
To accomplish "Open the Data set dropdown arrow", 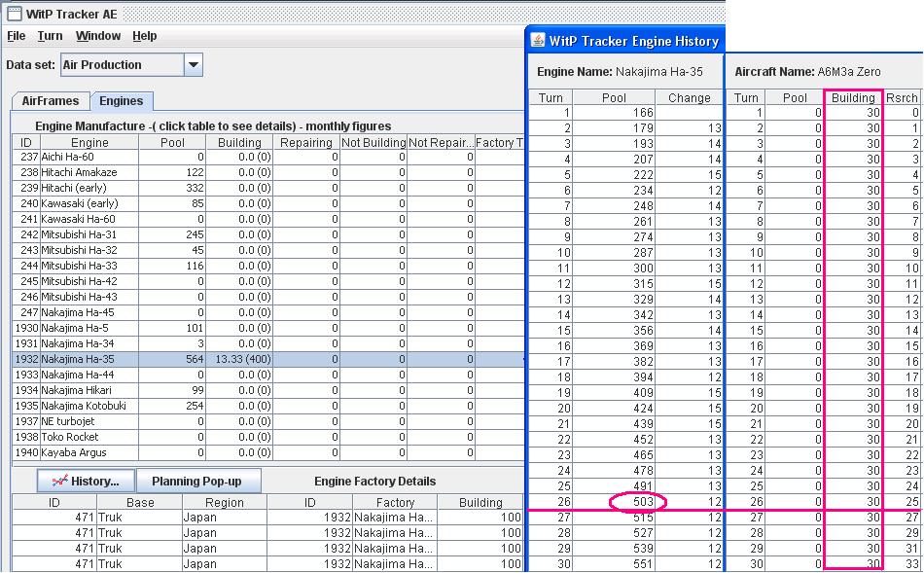I will (194, 65).
